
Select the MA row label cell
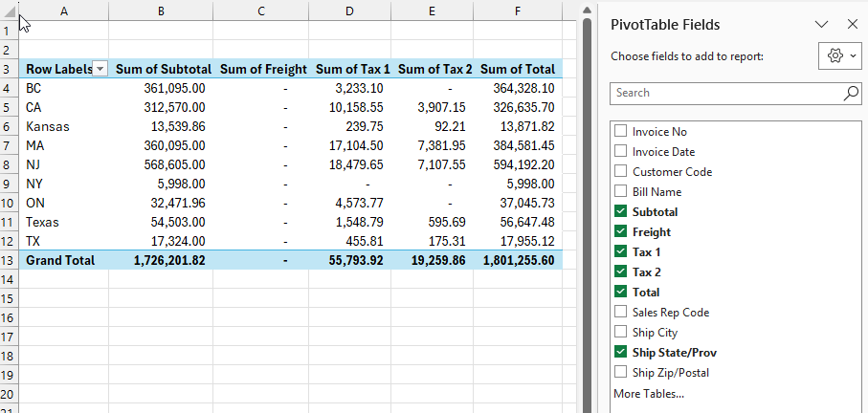click(x=64, y=145)
